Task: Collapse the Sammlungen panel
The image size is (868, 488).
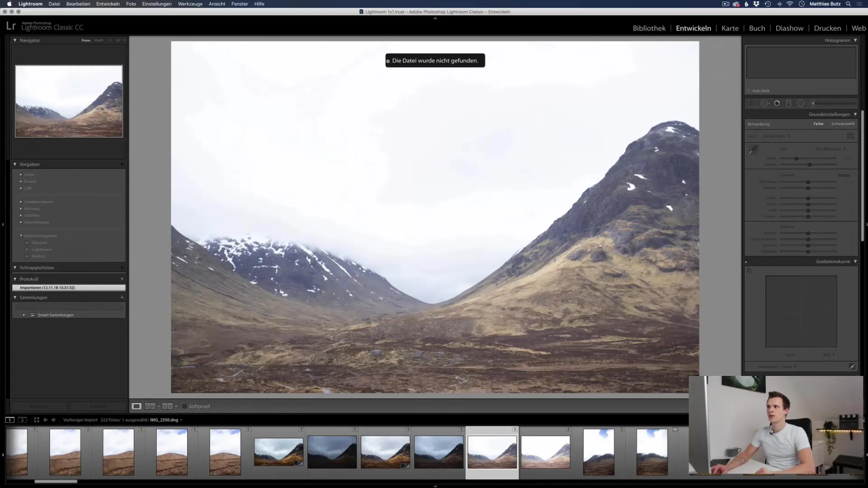Action: pos(15,298)
